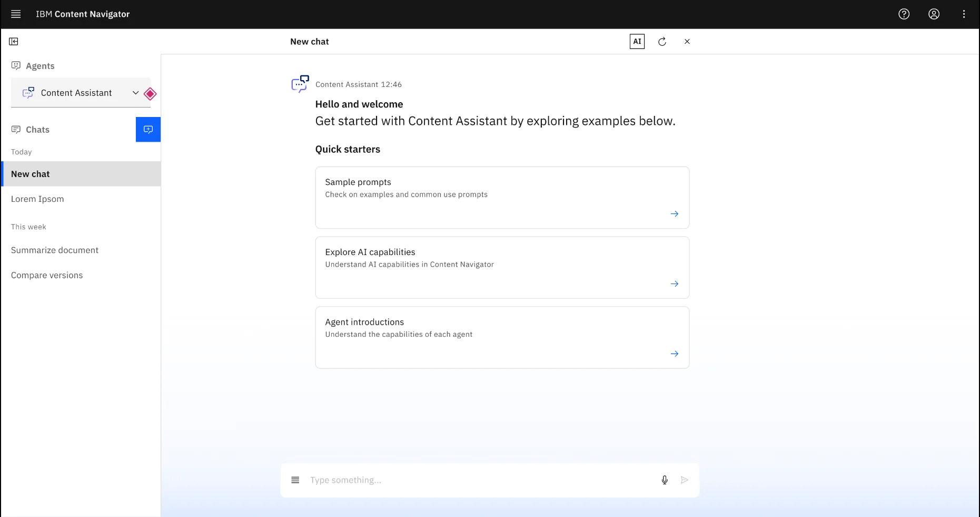Viewport: 980px width, 517px height.
Task: Restart the chat with refresh icon
Action: coord(662,42)
